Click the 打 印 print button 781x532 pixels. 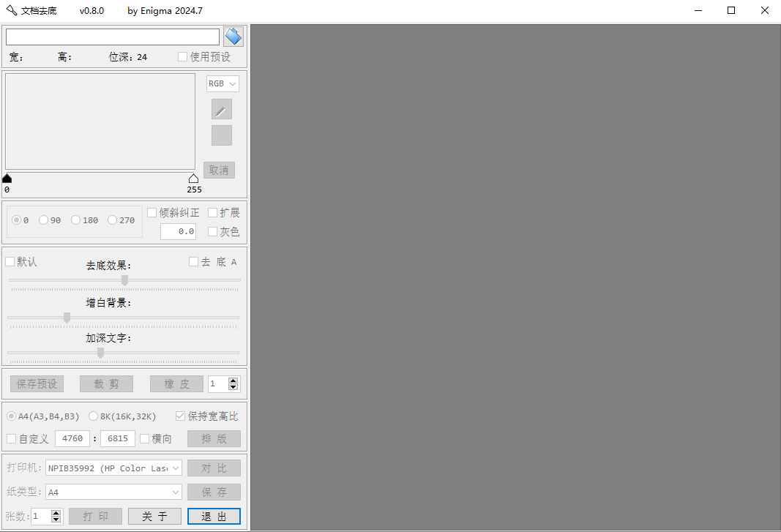pyautogui.click(x=96, y=517)
